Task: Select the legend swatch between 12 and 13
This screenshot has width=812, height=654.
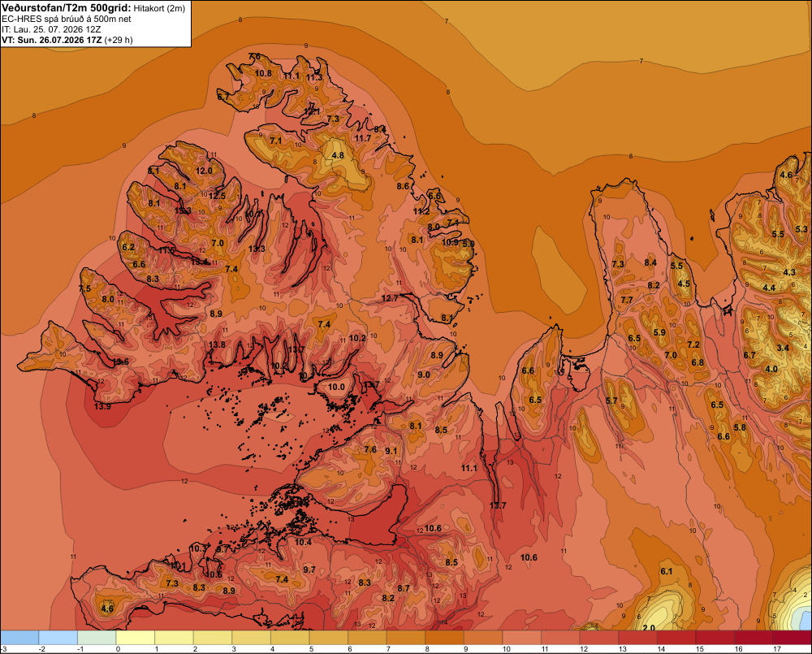Action: pyautogui.click(x=599, y=638)
